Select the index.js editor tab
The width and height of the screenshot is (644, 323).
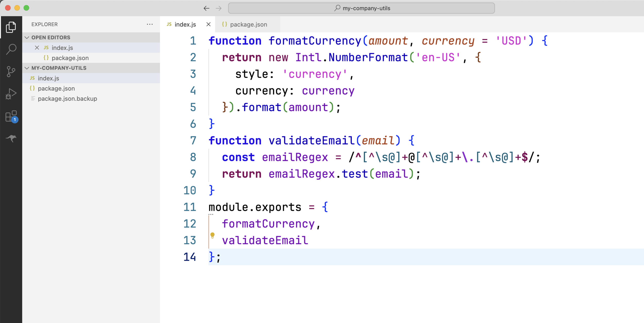coord(185,24)
